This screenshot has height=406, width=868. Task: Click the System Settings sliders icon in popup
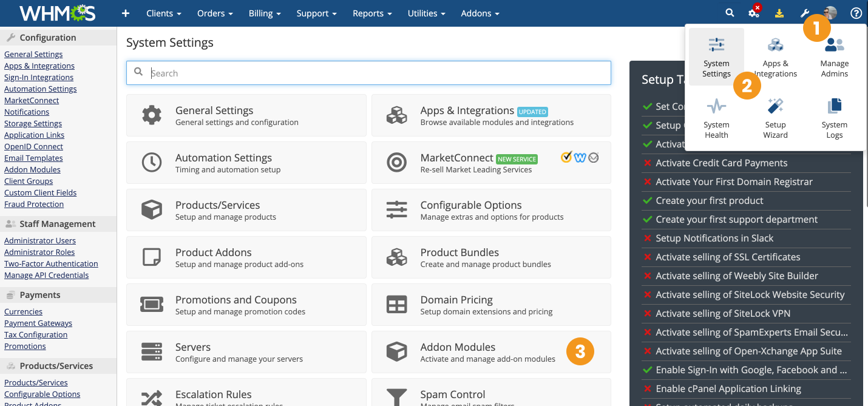(716, 45)
